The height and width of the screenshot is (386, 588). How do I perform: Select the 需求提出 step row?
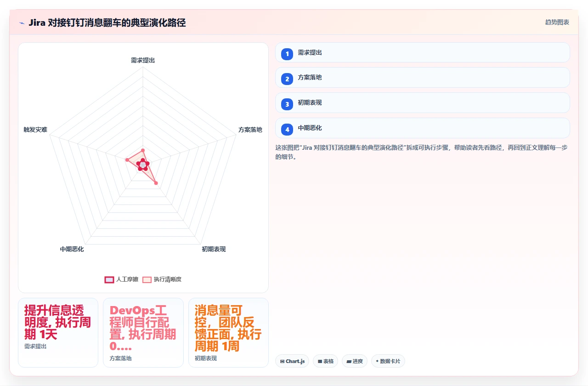(423, 52)
